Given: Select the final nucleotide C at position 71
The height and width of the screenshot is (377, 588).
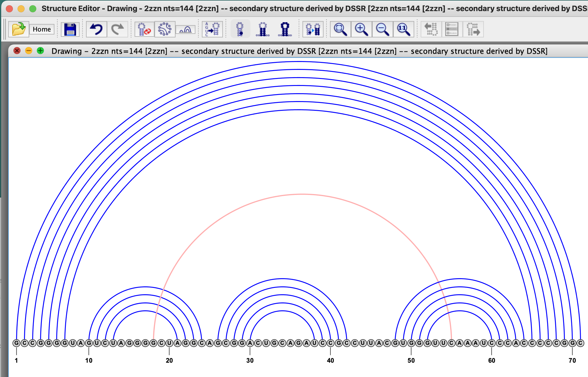Looking at the screenshot, I should point(580,343).
